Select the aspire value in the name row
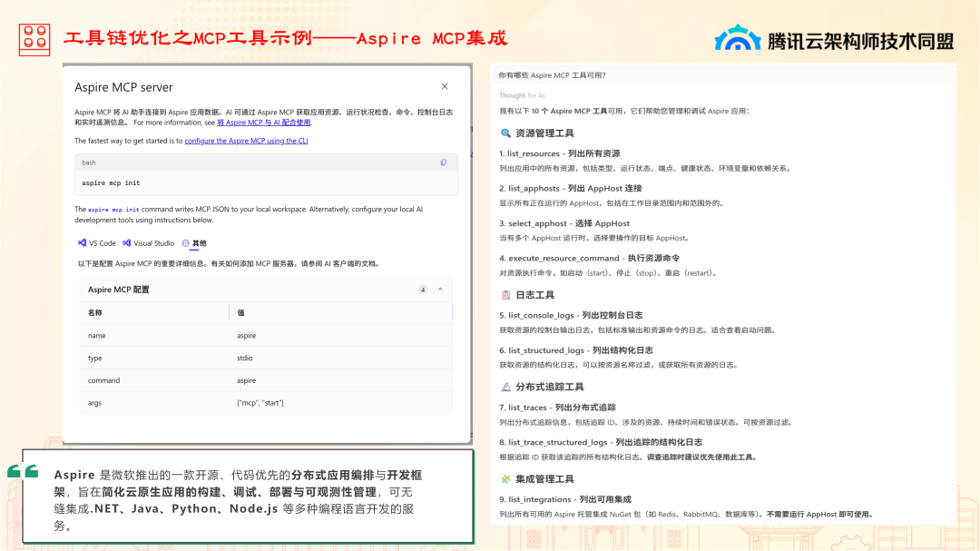 click(x=246, y=336)
